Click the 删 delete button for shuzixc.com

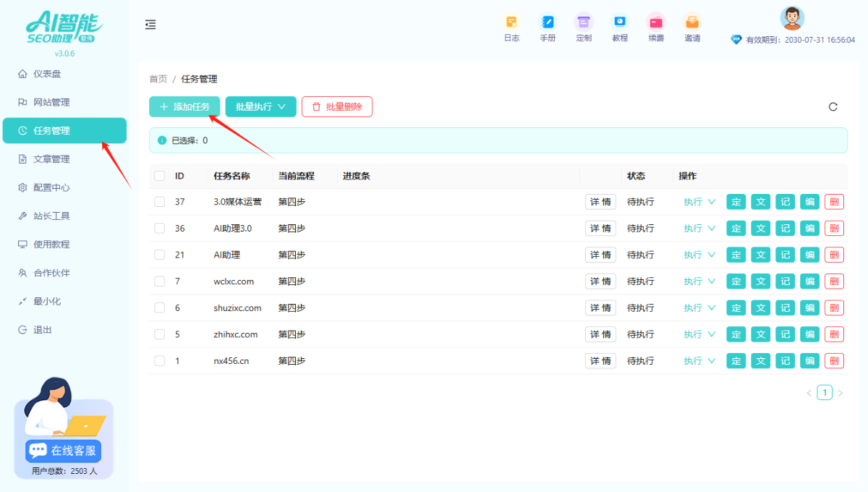pyautogui.click(x=834, y=307)
